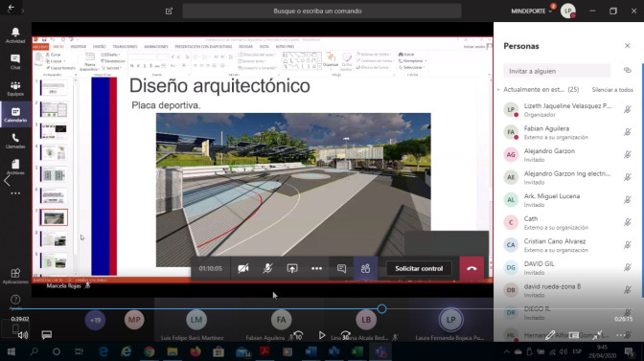Toggle mic icon for Lizeth Jaqueline Velasquez
This screenshot has width=644, height=361.
pyautogui.click(x=627, y=109)
